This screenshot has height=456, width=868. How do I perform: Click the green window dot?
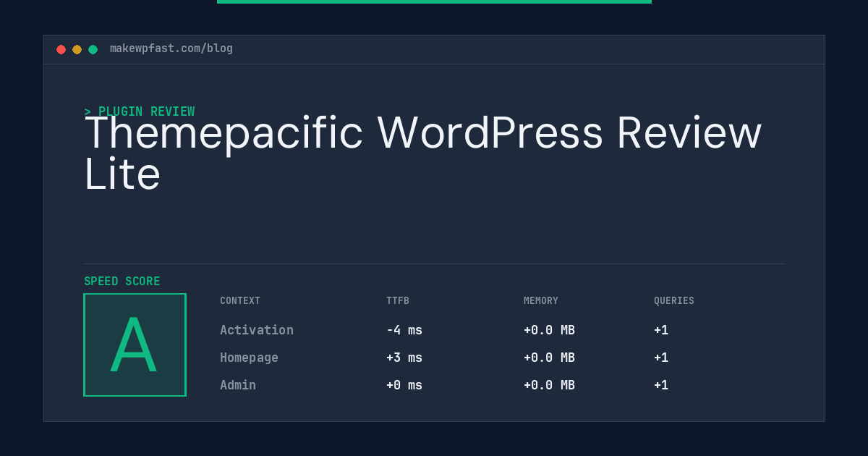click(93, 49)
